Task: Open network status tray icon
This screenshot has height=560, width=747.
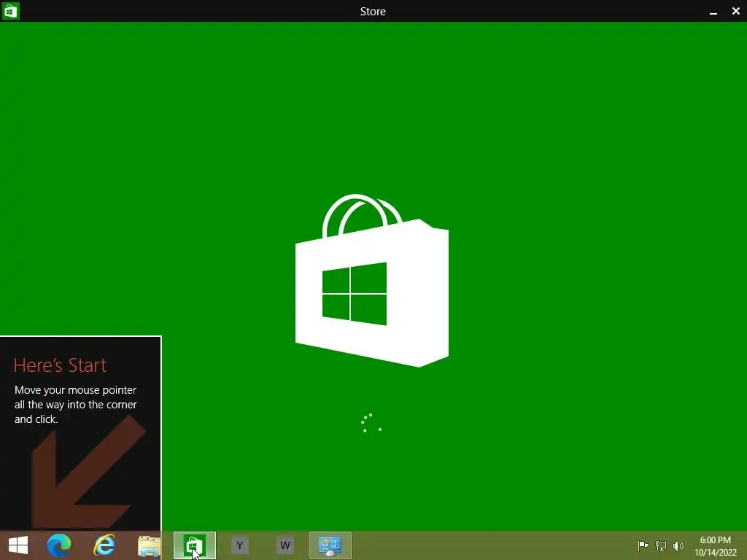Action: (661, 545)
